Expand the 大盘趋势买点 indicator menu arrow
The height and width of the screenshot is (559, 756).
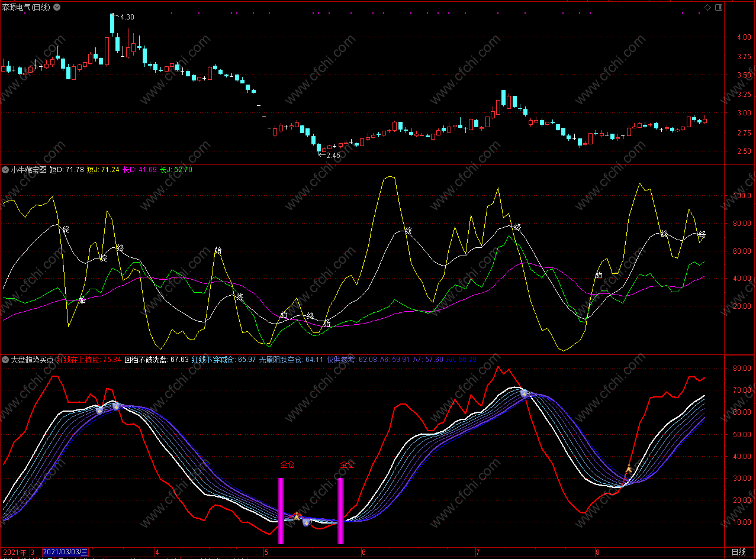(5, 359)
